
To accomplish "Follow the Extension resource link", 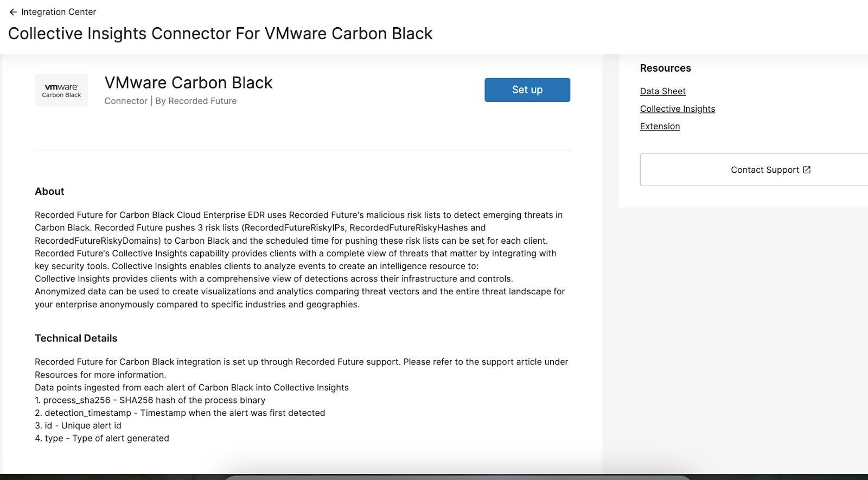I will pos(660,127).
